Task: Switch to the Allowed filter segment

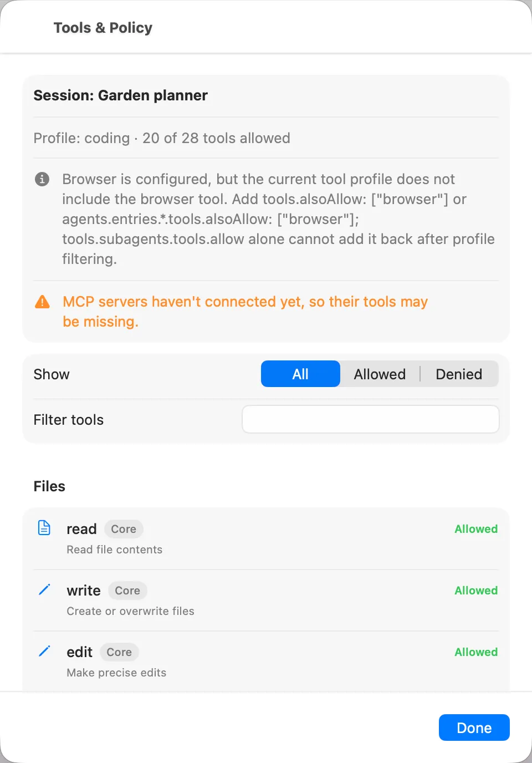Action: coord(380,374)
